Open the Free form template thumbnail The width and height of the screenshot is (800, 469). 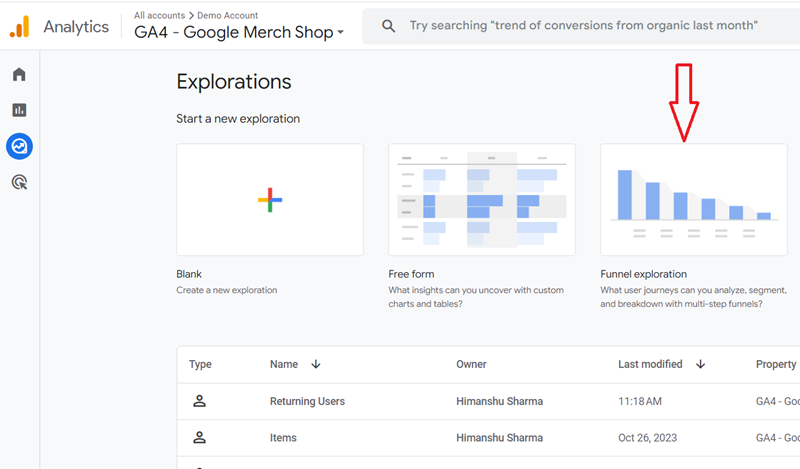pyautogui.click(x=482, y=200)
